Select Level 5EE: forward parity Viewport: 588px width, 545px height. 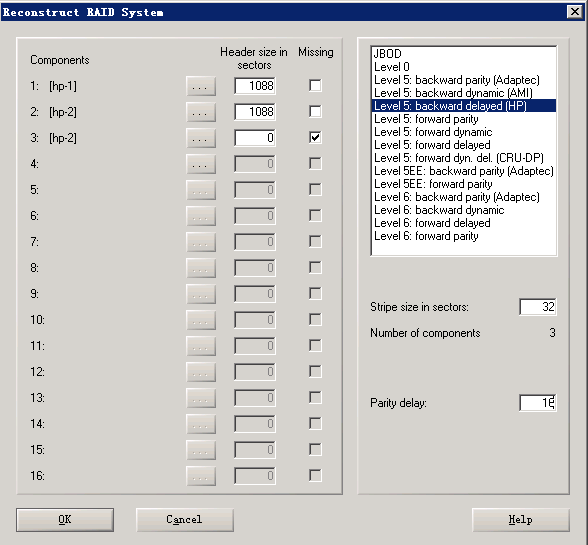464,184
